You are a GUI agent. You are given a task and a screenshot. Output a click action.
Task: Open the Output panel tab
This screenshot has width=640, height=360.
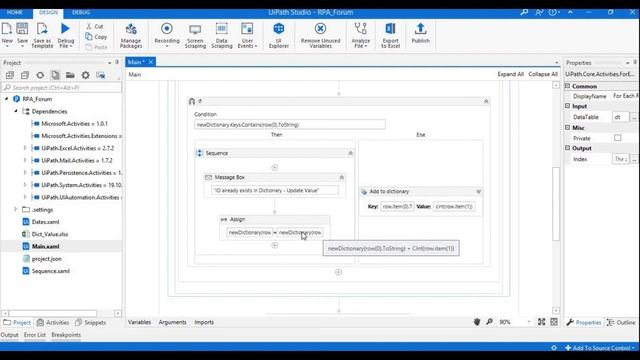[x=9, y=335]
